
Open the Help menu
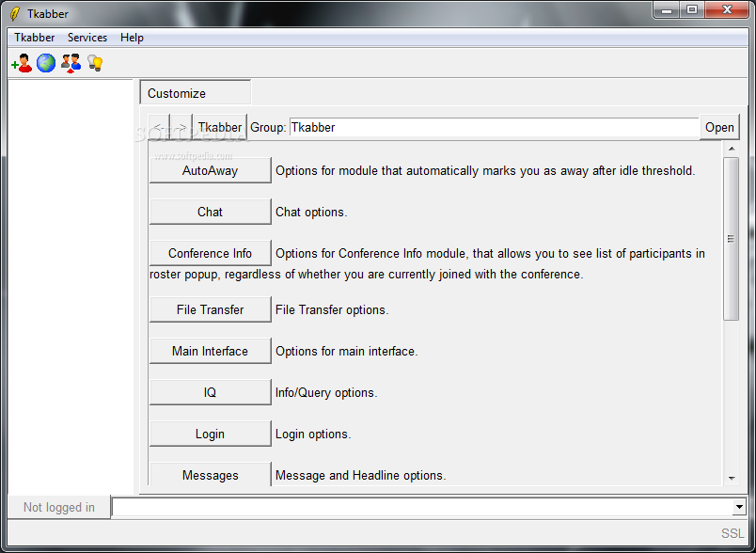(x=132, y=38)
